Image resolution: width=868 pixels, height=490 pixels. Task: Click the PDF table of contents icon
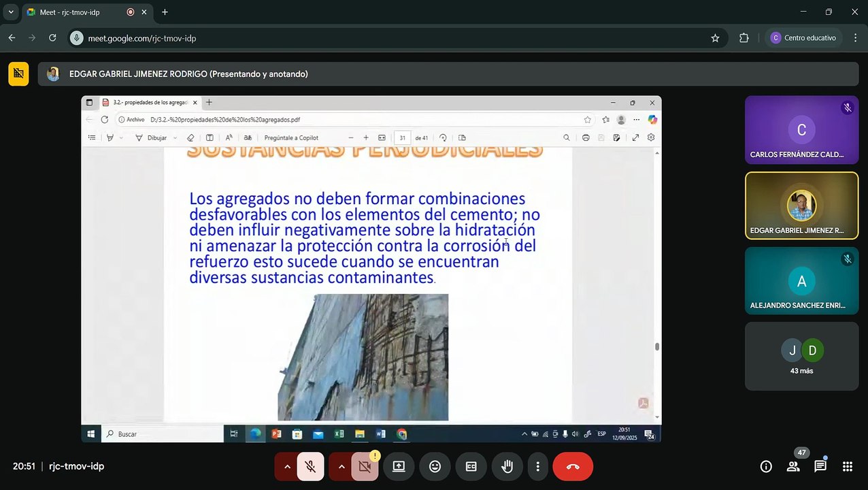[x=92, y=137]
